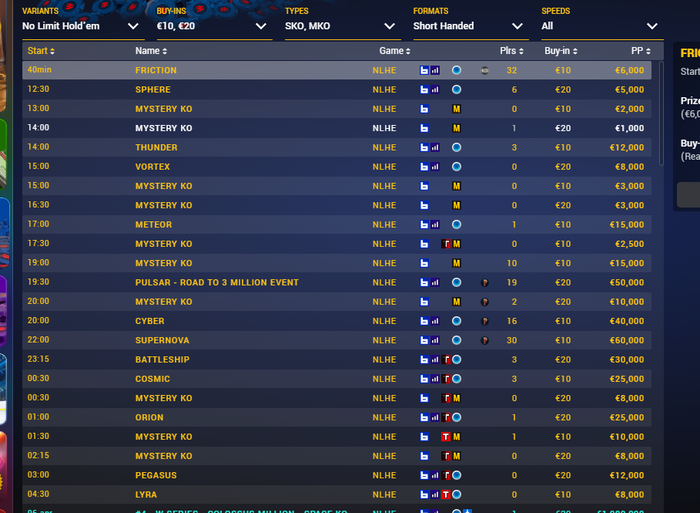Screen dimensions: 700x513
Task: Click the €40,000 prize pool in CYBER row
Action: pos(626,321)
